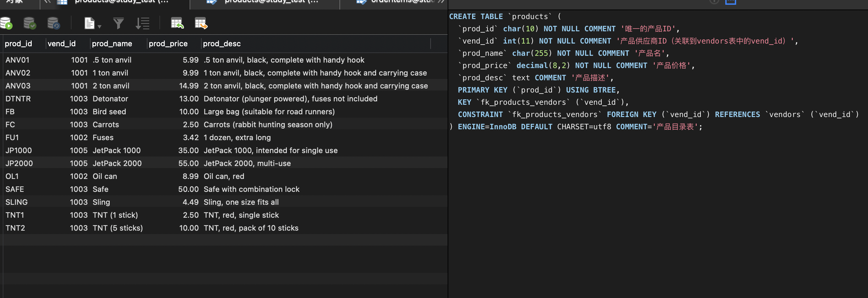Select the JetPack 2000 product name cell

(117, 163)
